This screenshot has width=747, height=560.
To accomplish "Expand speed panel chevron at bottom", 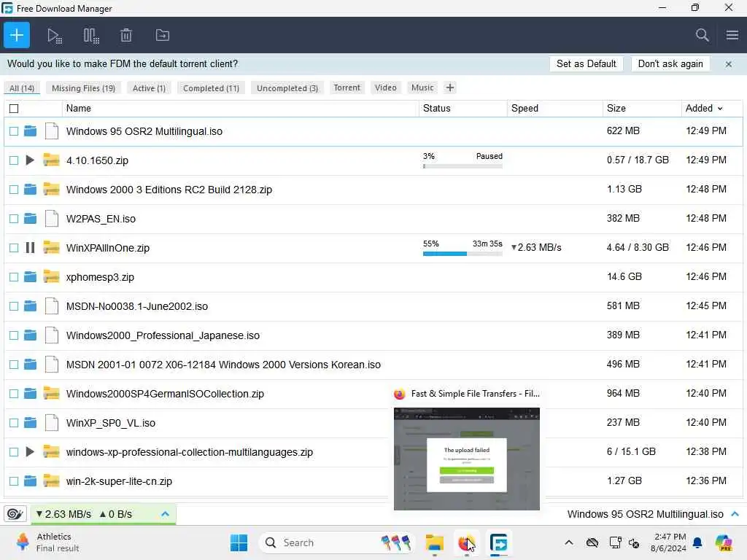I will [x=166, y=514].
